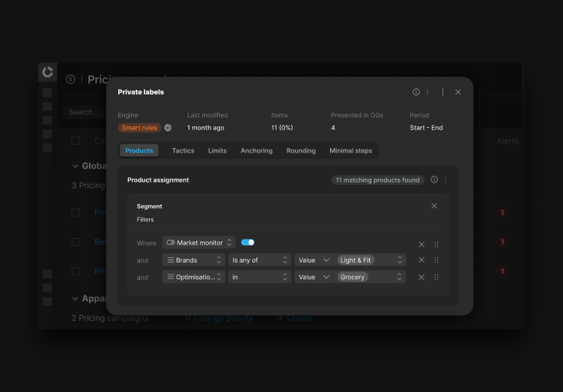Remove the Segment block with its X
Image resolution: width=563 pixels, height=392 pixels.
tap(434, 206)
